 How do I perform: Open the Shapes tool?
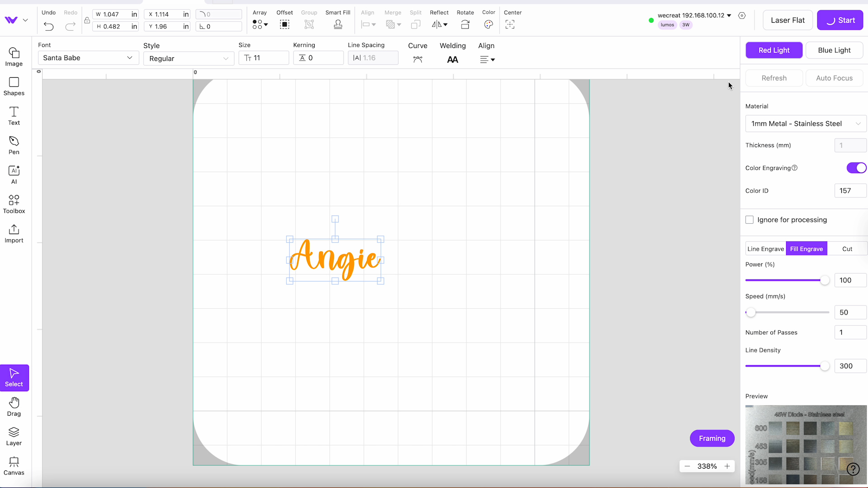click(x=14, y=86)
